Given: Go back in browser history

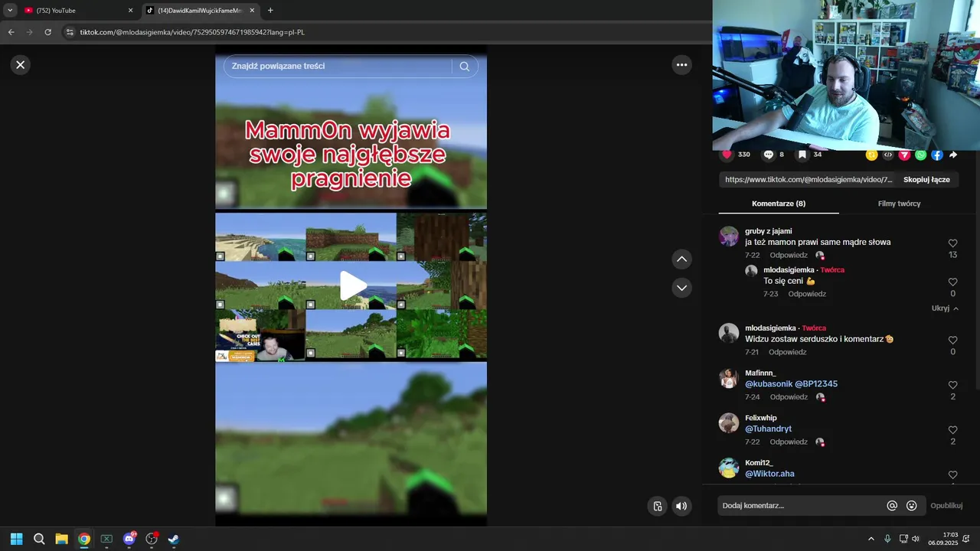Looking at the screenshot, I should click(x=11, y=32).
